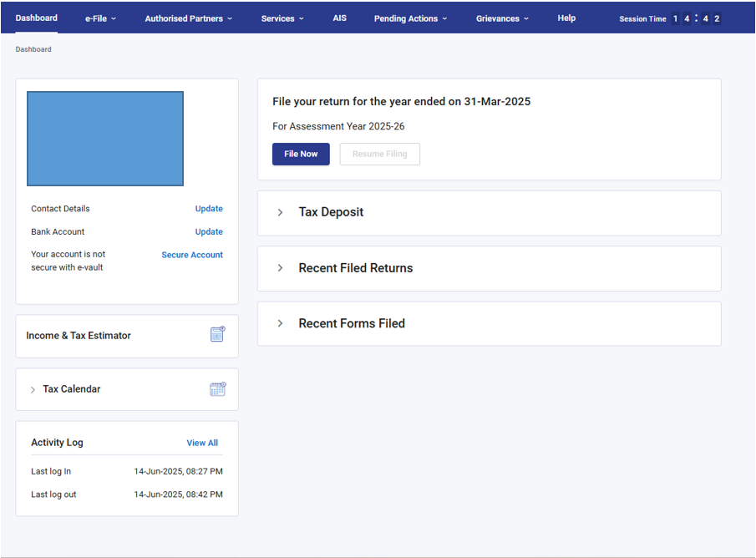This screenshot has height=558, width=756.
Task: Click Update next to Bank Account
Action: coord(209,232)
